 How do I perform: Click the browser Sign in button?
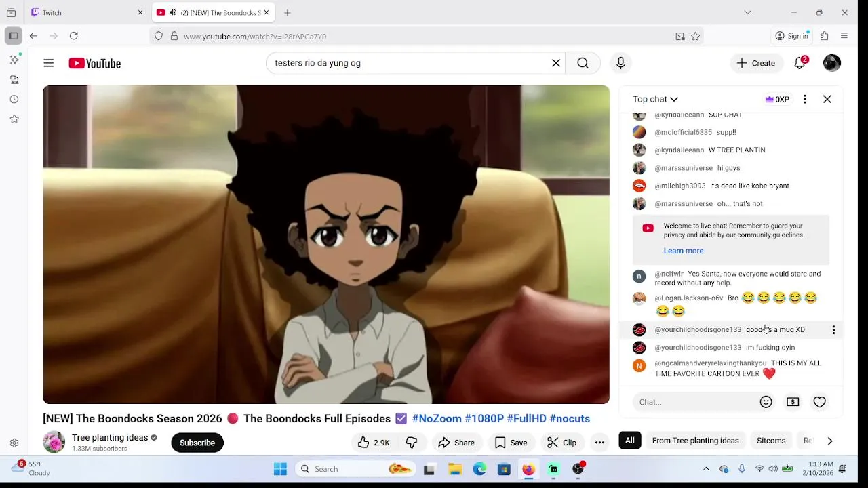click(792, 36)
